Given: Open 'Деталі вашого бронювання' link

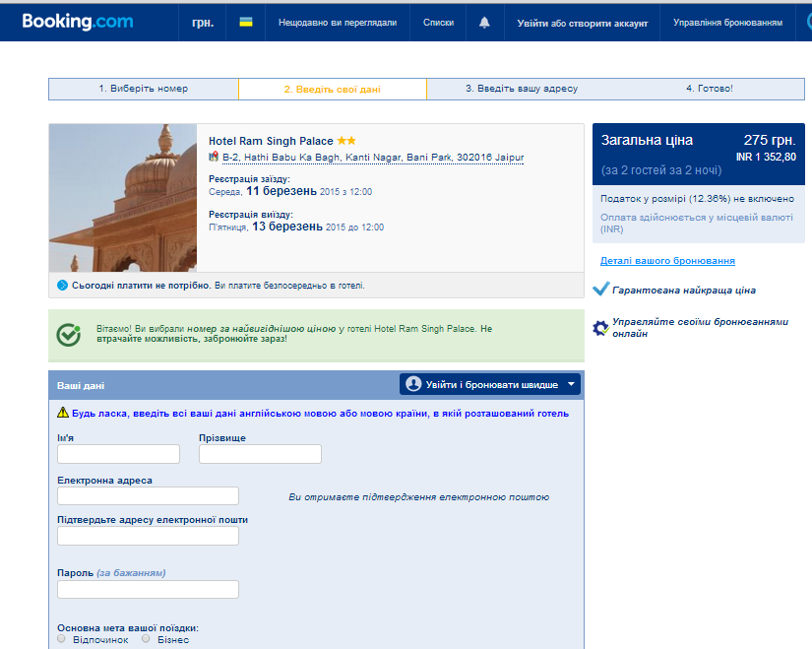Looking at the screenshot, I should coord(667,261).
